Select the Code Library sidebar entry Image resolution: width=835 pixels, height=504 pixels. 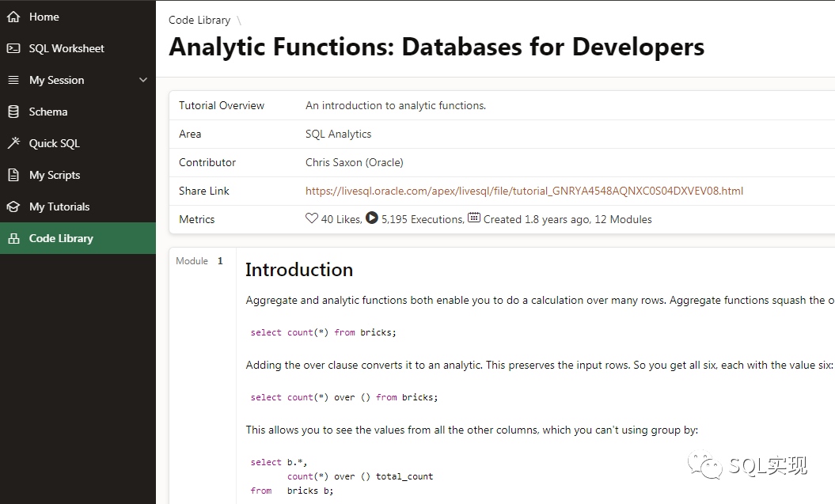click(78, 238)
